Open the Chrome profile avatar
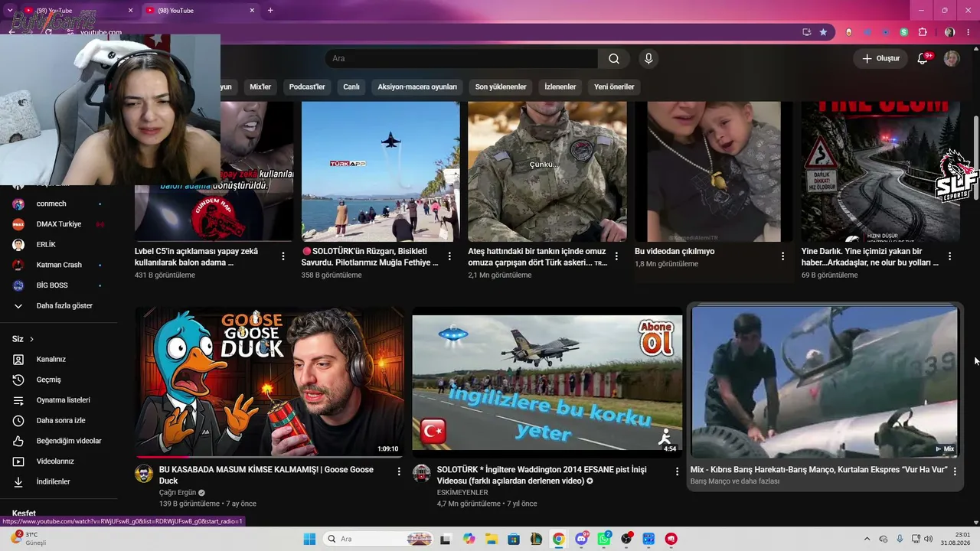This screenshot has height=551, width=980. tap(949, 32)
